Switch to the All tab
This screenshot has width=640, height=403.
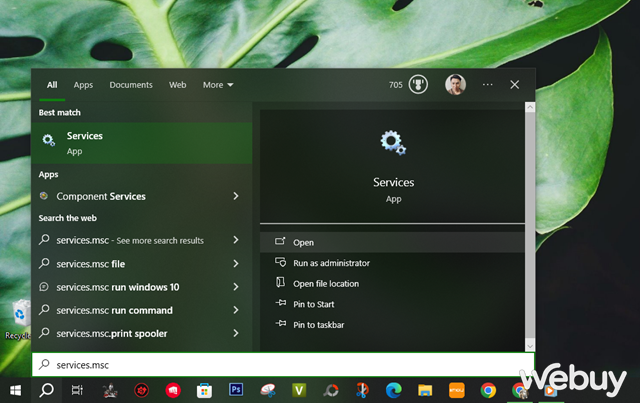[52, 85]
